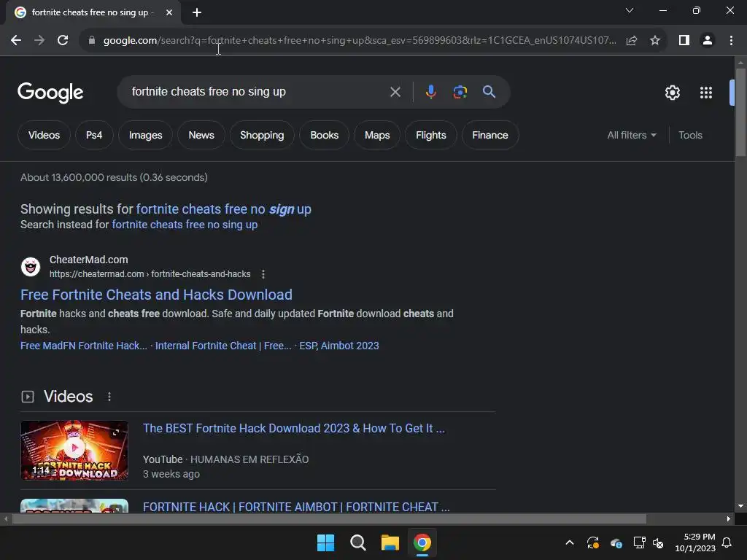Open the Videos section's three-dot menu
Screen dimensions: 747x560
[x=109, y=397]
